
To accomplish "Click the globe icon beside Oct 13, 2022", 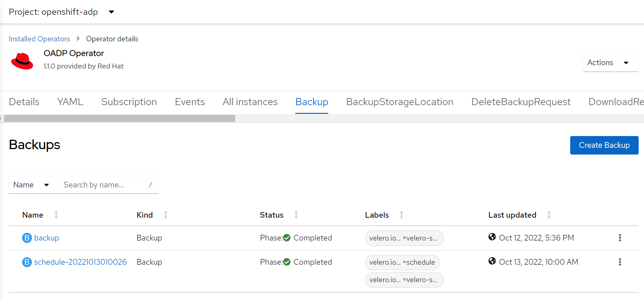I will point(492,261).
